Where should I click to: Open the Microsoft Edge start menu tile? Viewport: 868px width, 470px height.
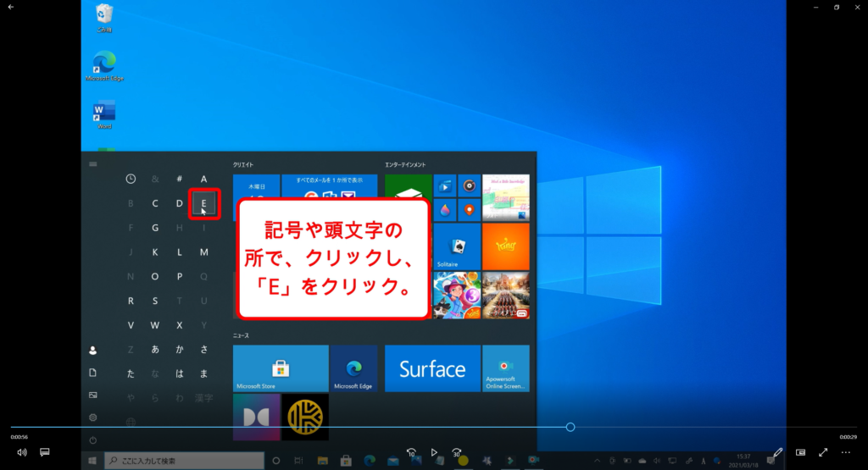(353, 368)
